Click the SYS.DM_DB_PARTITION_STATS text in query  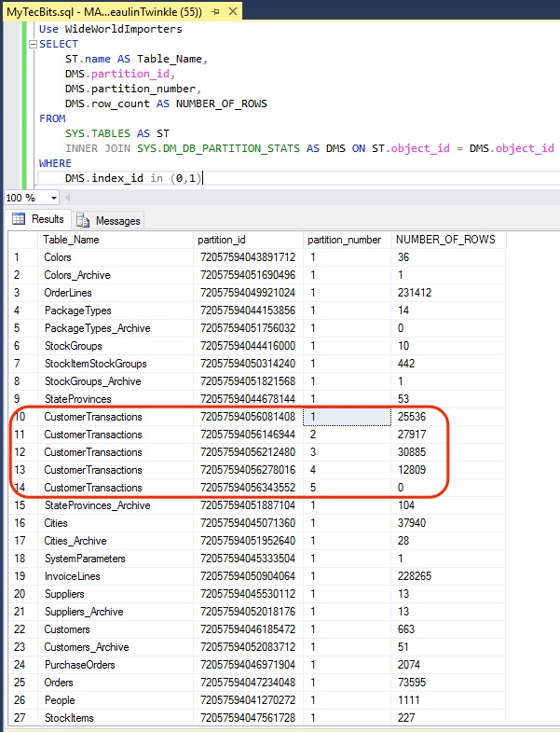(x=218, y=148)
